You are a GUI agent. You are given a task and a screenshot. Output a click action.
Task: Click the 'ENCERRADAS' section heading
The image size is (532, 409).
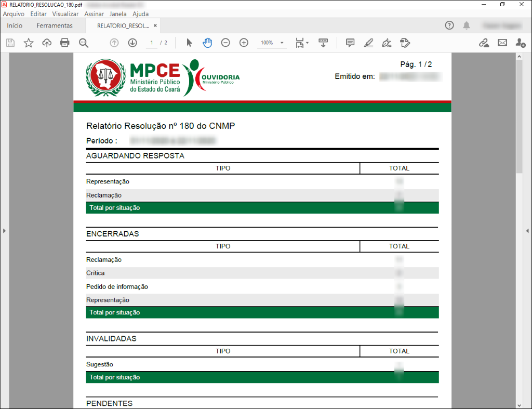click(113, 234)
